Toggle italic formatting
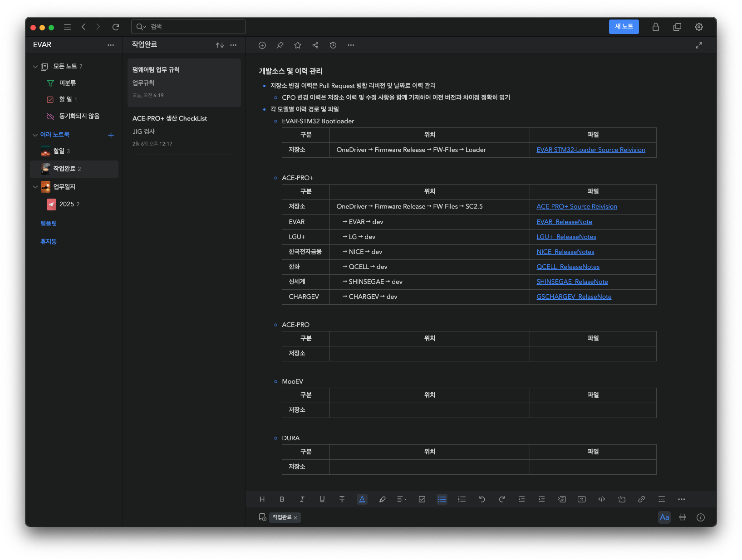 tap(302, 499)
